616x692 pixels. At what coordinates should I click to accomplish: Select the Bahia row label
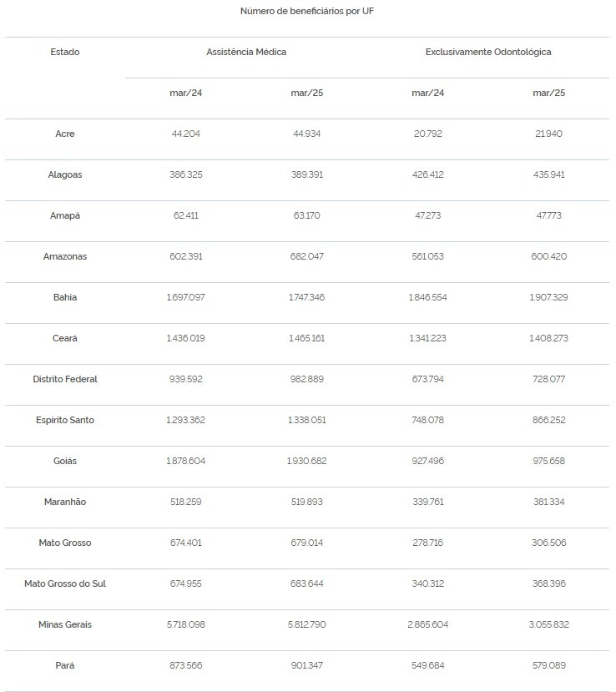pos(65,297)
